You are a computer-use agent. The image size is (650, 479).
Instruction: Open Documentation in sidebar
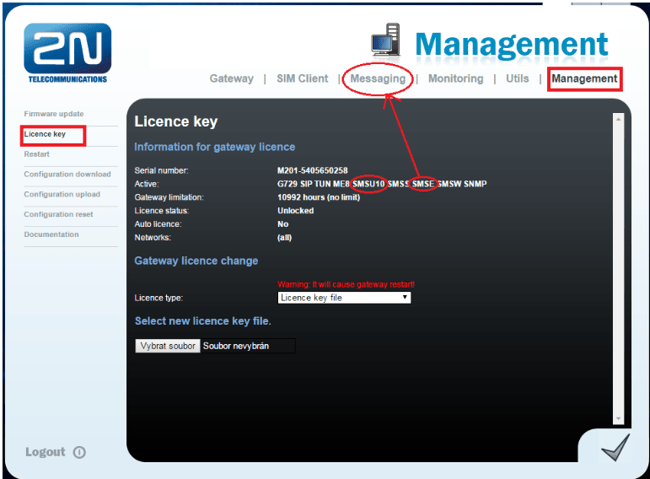(x=51, y=234)
